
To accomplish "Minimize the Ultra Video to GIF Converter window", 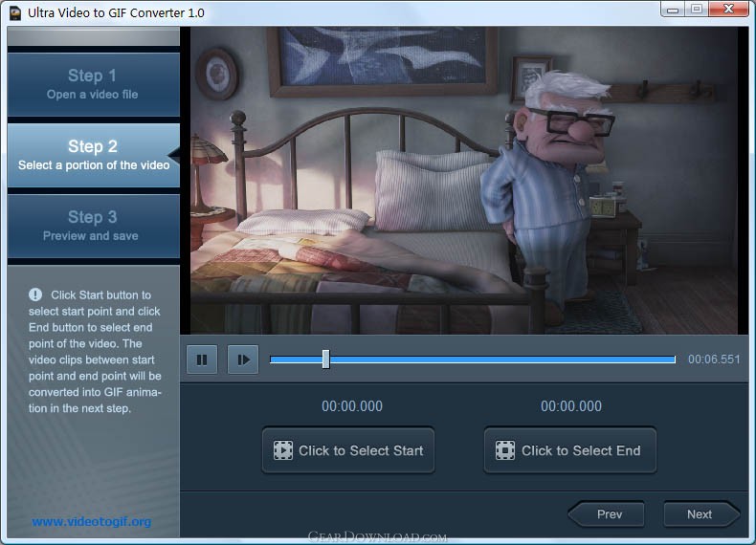I will [673, 10].
